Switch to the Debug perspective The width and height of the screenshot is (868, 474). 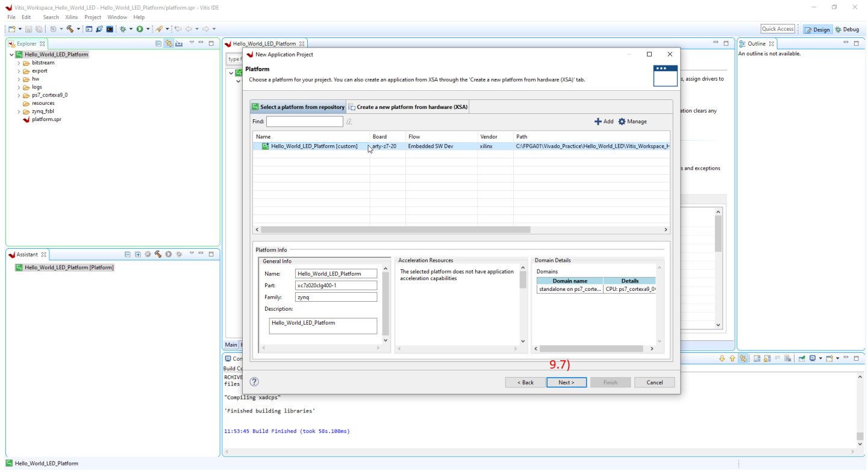click(847, 30)
